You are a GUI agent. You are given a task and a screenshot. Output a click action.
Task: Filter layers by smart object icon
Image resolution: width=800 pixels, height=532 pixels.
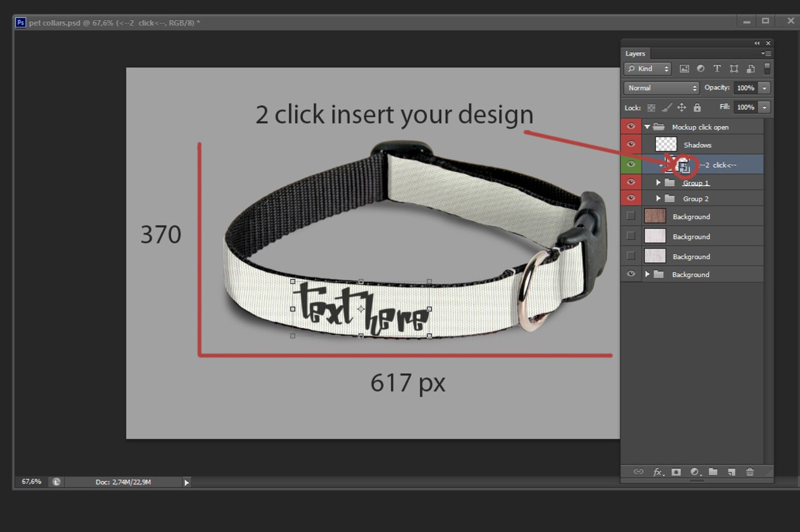(751, 68)
